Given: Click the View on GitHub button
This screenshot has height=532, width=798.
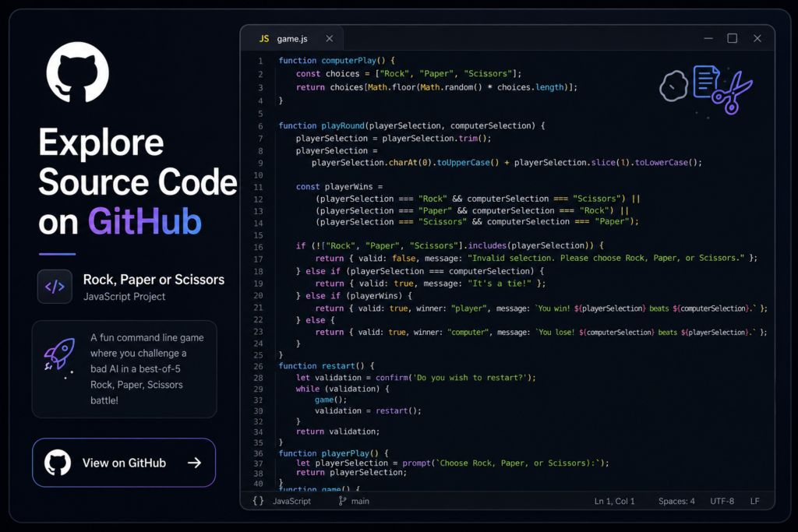Looking at the screenshot, I should [124, 463].
